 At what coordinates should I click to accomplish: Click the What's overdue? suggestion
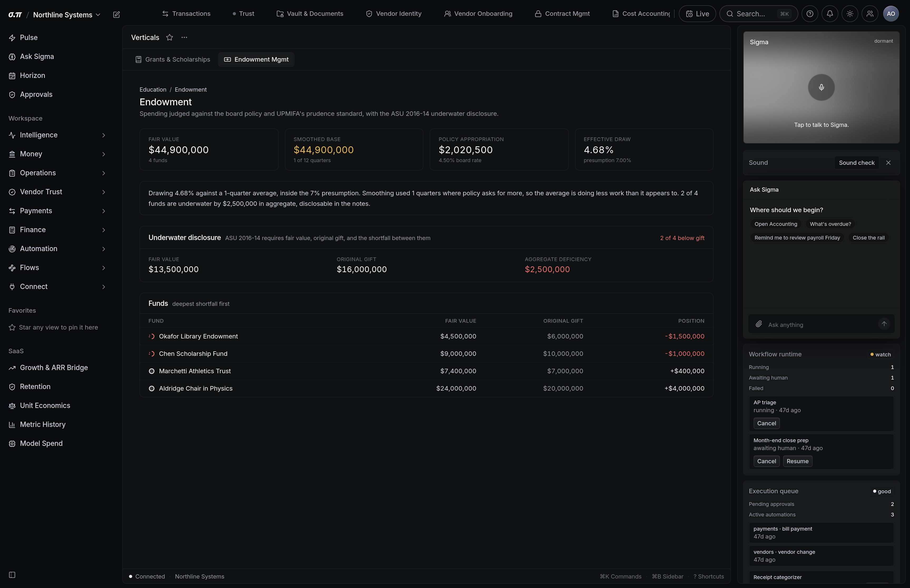(x=830, y=224)
